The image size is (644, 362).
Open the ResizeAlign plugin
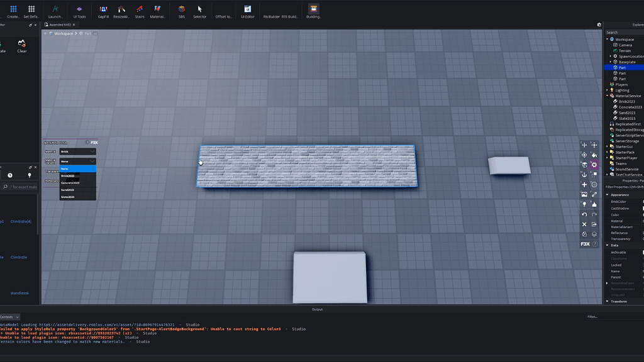coord(121,11)
